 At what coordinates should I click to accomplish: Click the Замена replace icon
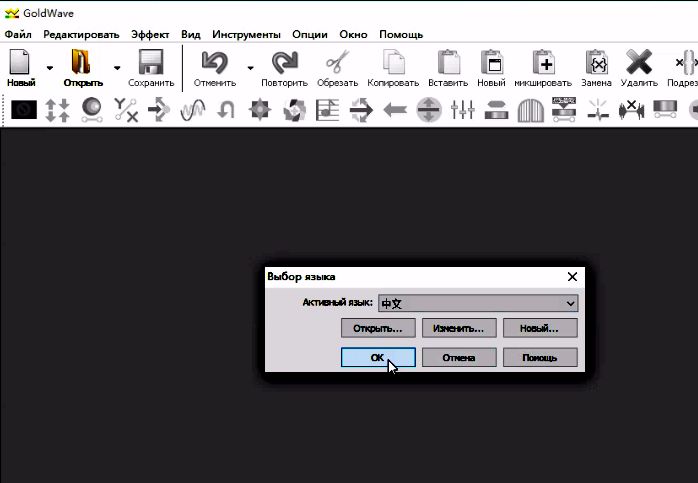[597, 62]
